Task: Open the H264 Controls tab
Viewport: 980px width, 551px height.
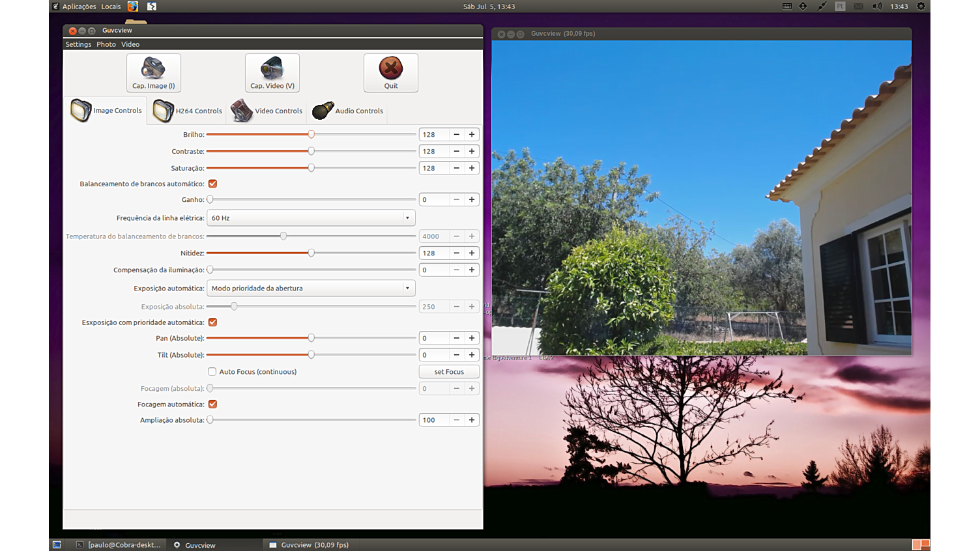Action: [x=188, y=111]
